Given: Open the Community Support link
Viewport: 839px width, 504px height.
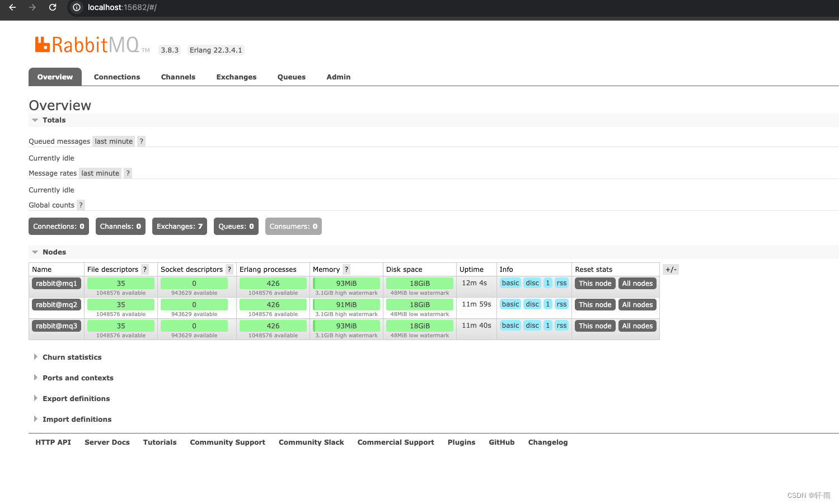Looking at the screenshot, I should 227,442.
